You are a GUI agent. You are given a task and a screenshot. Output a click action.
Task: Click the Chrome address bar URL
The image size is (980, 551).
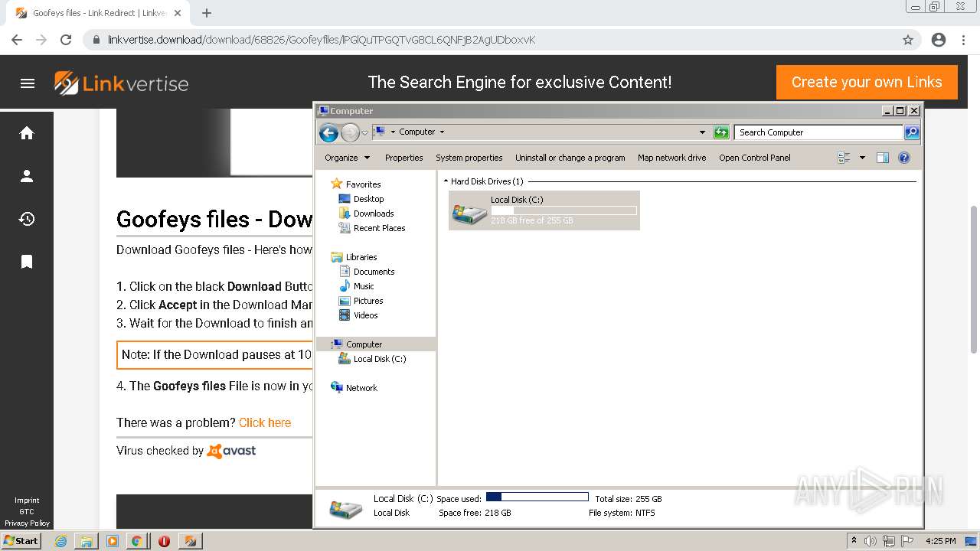pos(322,40)
